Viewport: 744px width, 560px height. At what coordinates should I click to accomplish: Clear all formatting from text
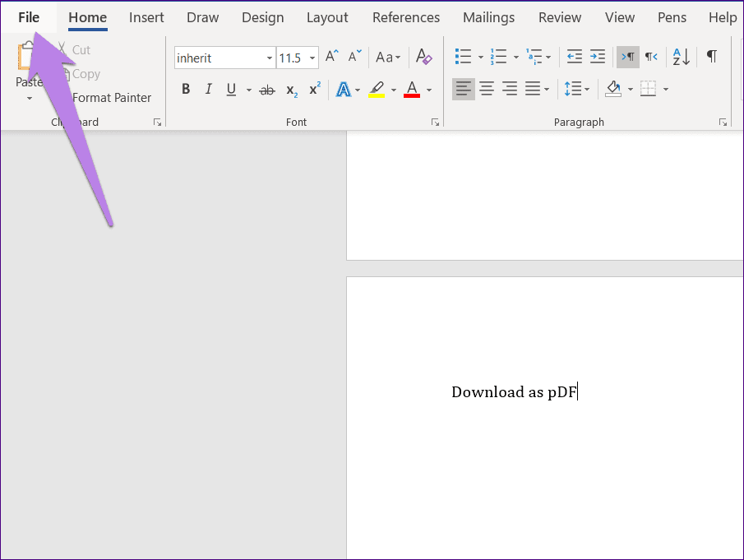pos(423,57)
